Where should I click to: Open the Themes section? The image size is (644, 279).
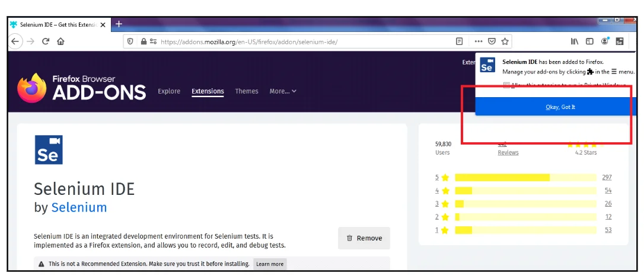[247, 91]
